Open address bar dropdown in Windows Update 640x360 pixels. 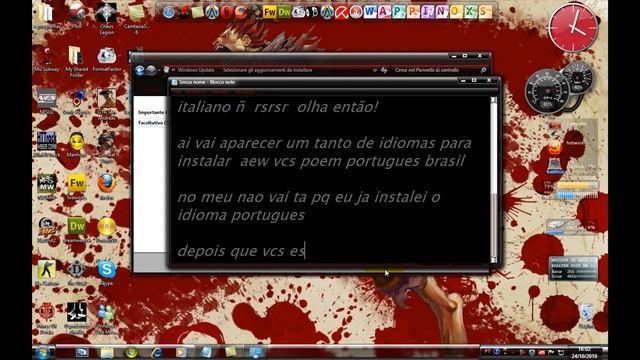pyautogui.click(x=375, y=70)
